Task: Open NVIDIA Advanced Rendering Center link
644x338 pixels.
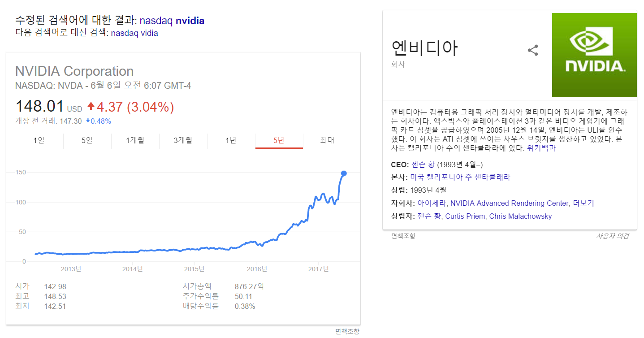Action: [x=509, y=203]
